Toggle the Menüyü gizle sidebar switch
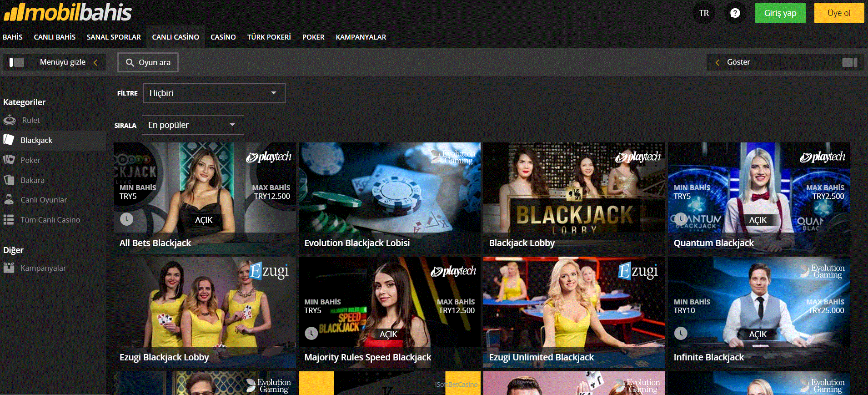868x395 pixels. (17, 62)
